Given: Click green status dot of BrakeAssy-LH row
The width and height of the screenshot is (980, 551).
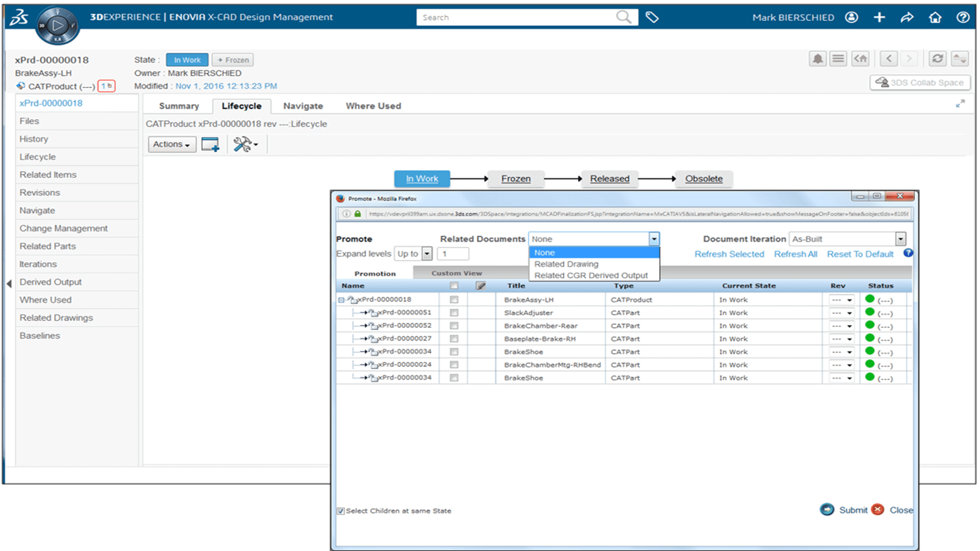Looking at the screenshot, I should tap(870, 299).
